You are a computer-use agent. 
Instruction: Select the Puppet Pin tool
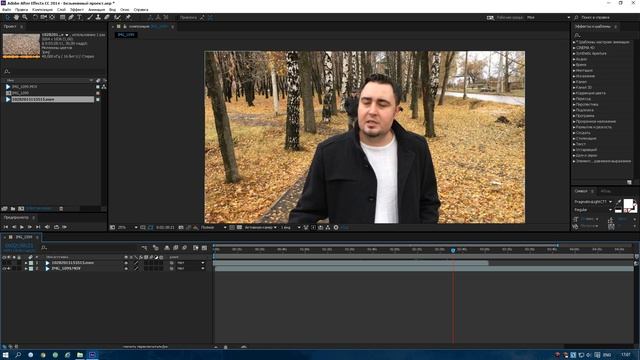point(128,18)
